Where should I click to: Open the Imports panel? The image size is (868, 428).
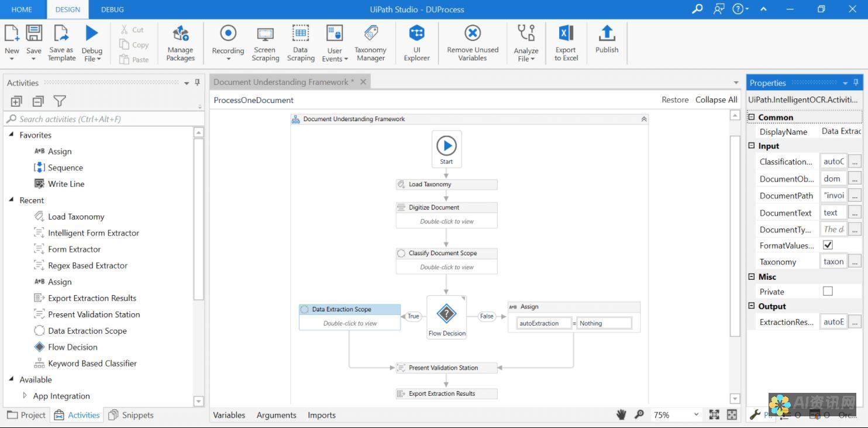point(322,415)
